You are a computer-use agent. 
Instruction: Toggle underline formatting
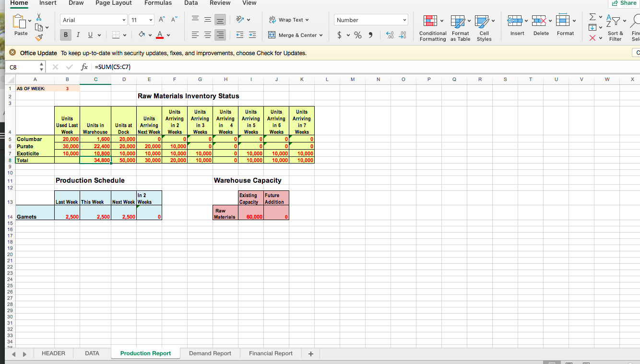coord(89,35)
